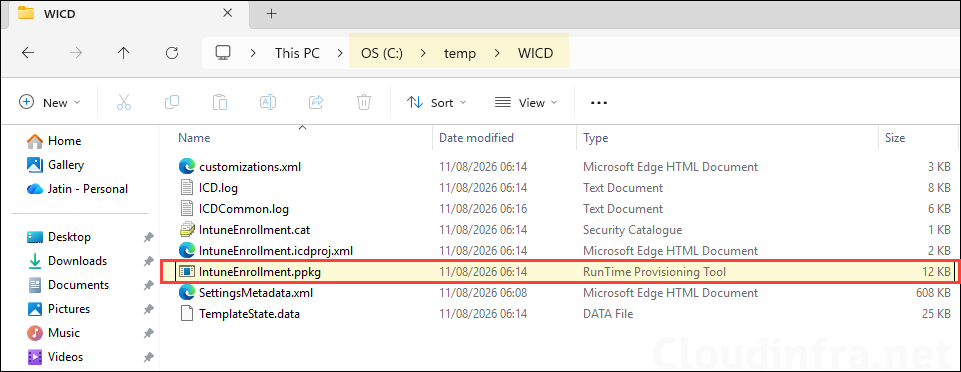The image size is (961, 372).
Task: Open Downloads quick access folder
Action: coord(77,261)
